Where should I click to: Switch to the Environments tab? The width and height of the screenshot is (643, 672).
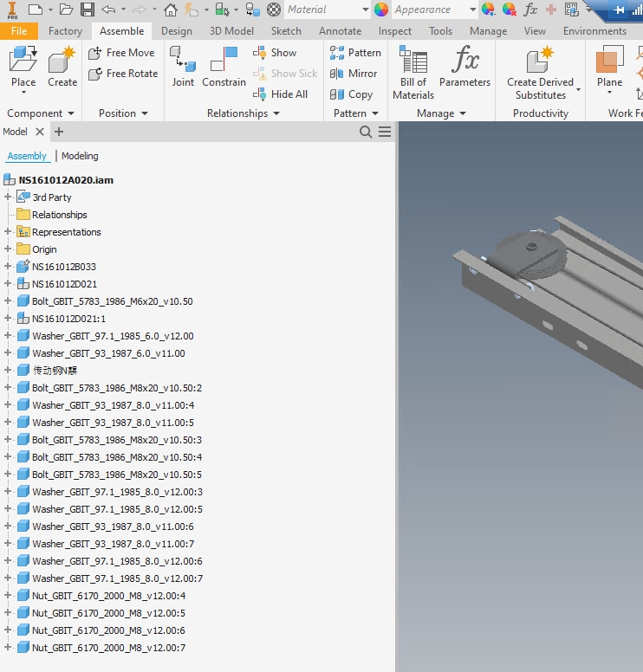[x=594, y=31]
